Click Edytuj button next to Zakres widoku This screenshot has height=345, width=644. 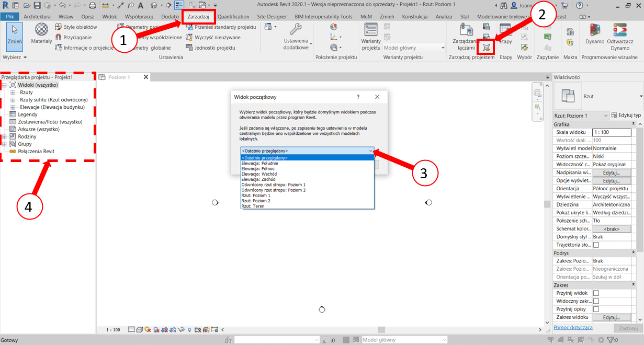tap(611, 317)
